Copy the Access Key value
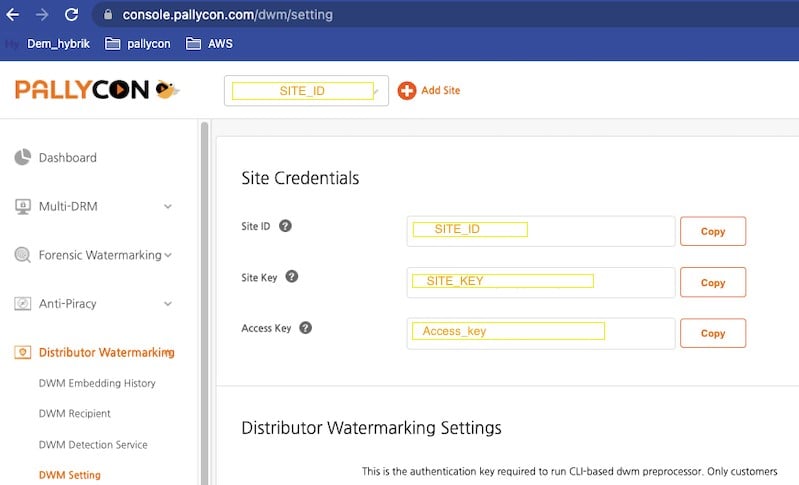This screenshot has width=799, height=485. pos(713,333)
